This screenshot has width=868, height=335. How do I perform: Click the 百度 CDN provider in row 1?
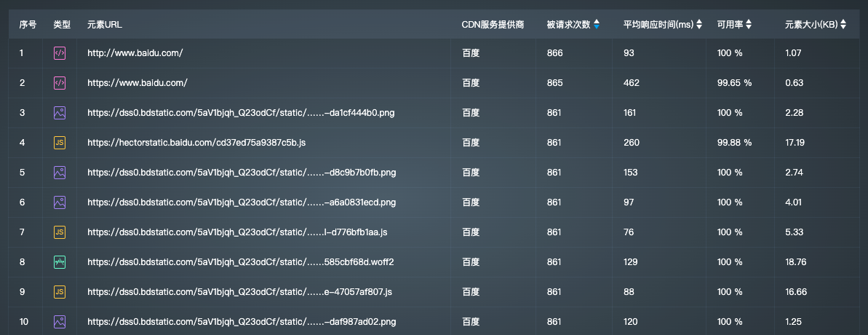coord(471,53)
